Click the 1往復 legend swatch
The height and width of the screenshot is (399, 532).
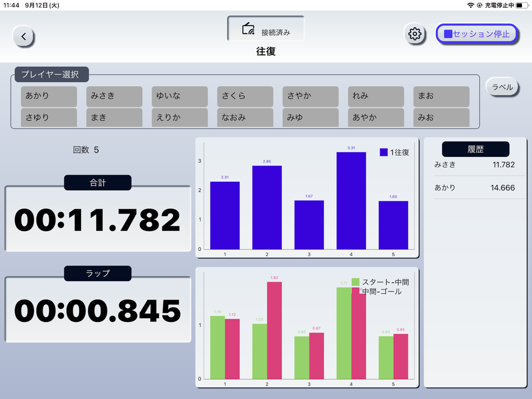pyautogui.click(x=384, y=152)
